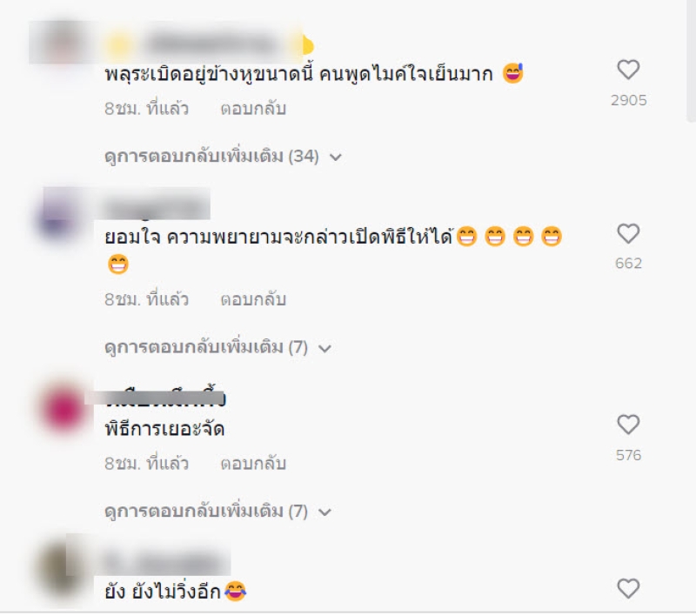Viewport: 696px width, 616px height.
Task: Tap heart on the 576-like comment
Action: 628,425
